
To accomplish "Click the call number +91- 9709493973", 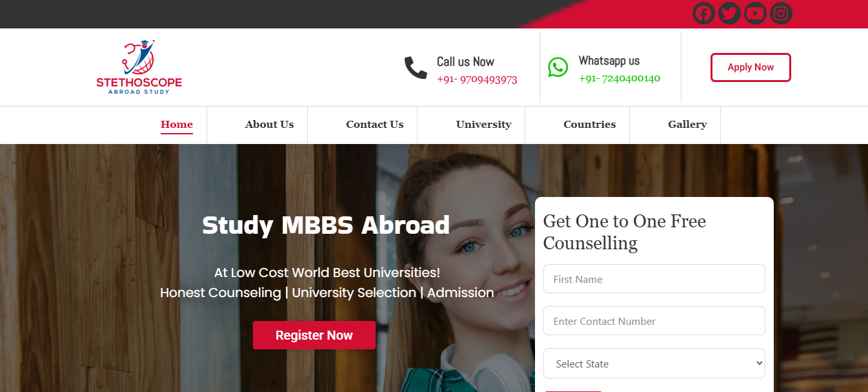I will pos(477,79).
